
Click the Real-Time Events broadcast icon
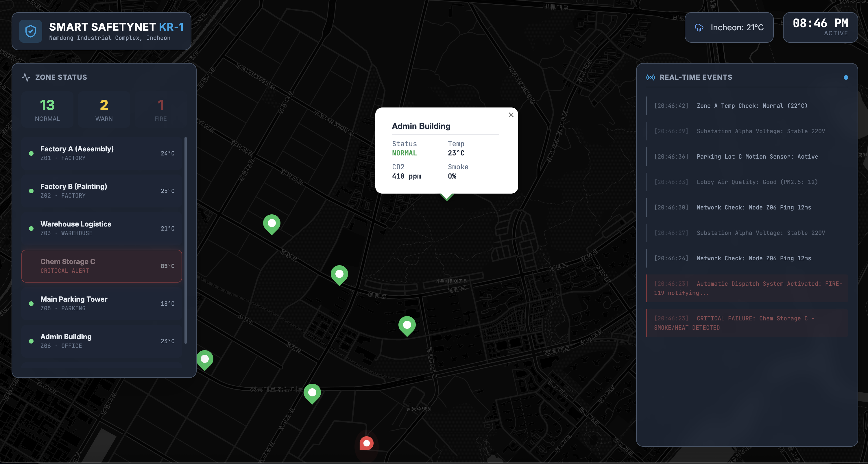pyautogui.click(x=650, y=77)
